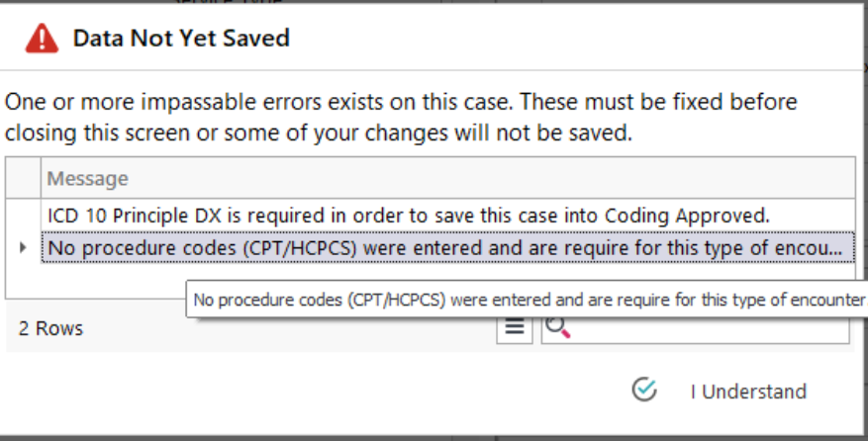The width and height of the screenshot is (868, 441).
Task: Click the row indicator cell of ICD 10 row
Action: (23, 216)
